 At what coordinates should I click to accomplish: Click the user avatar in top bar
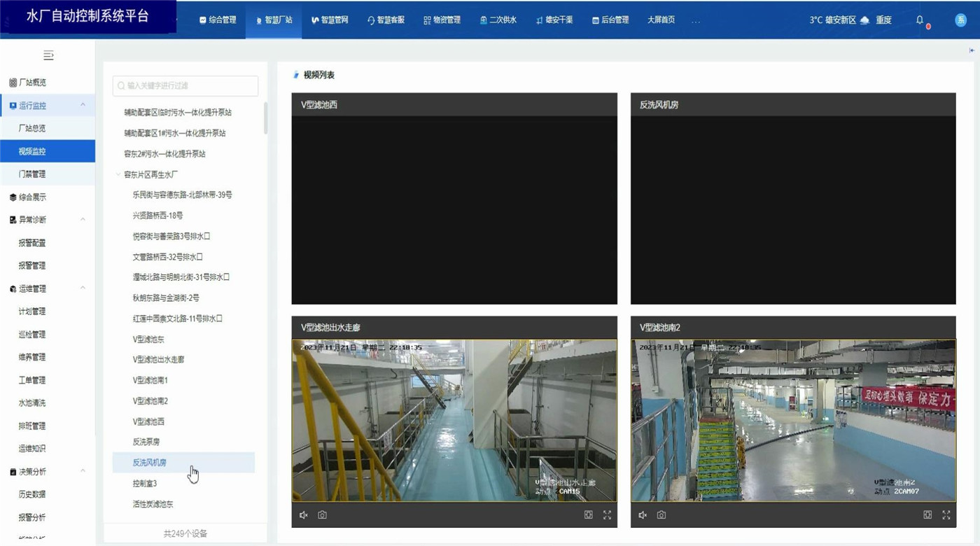(961, 20)
